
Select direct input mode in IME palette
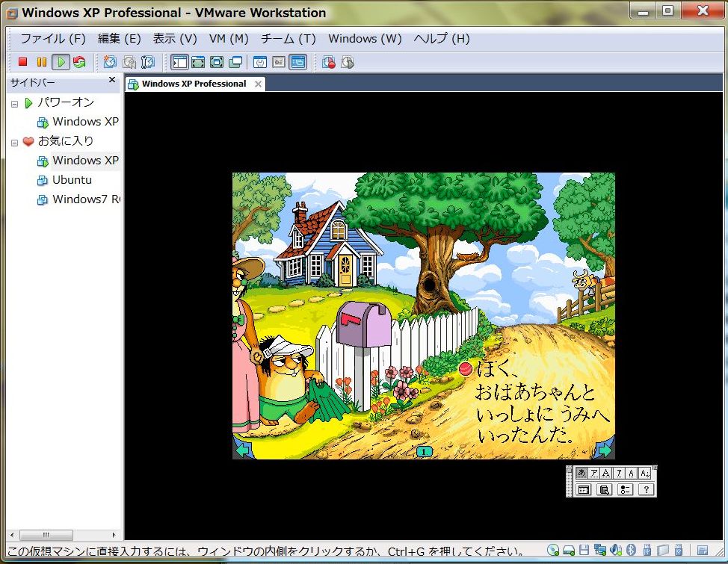coord(644,473)
